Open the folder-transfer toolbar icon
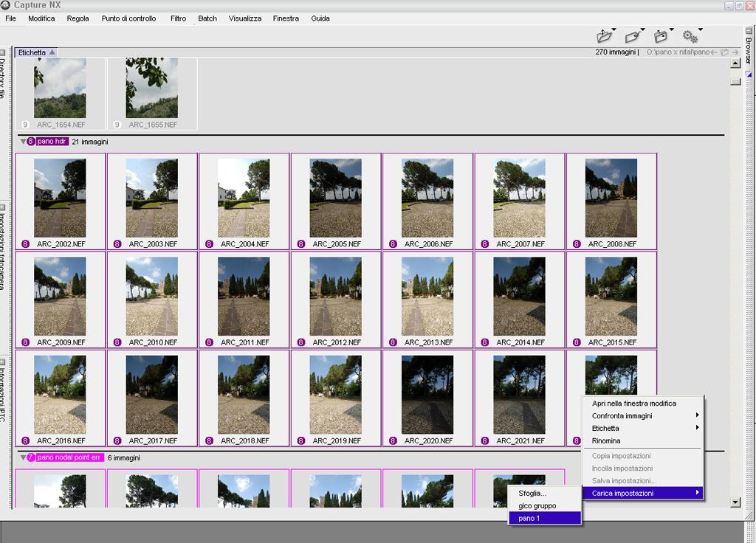This screenshot has height=543, width=756. click(x=660, y=36)
